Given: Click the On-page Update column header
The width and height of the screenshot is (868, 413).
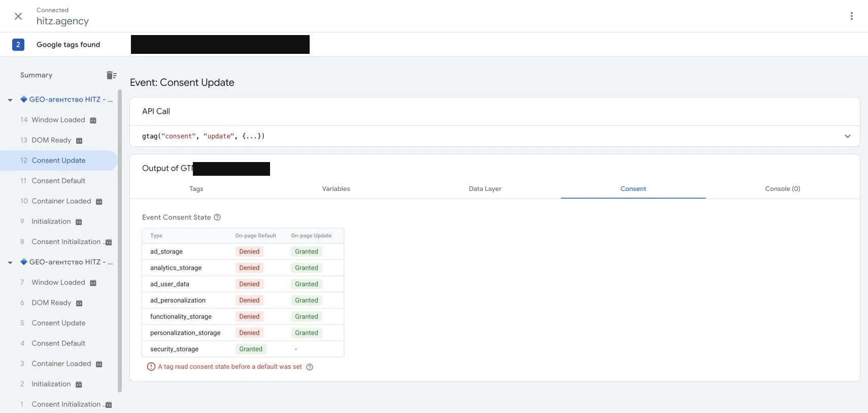Looking at the screenshot, I should [311, 236].
